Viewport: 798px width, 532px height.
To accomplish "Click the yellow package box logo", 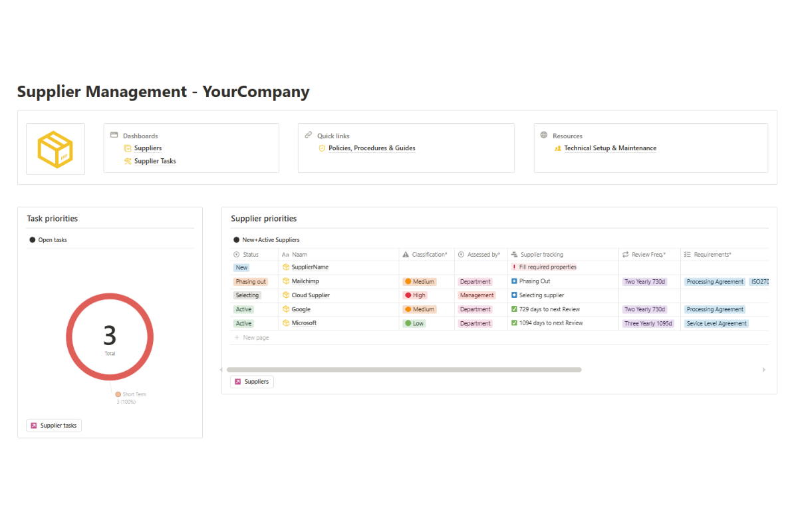I will coord(55,149).
